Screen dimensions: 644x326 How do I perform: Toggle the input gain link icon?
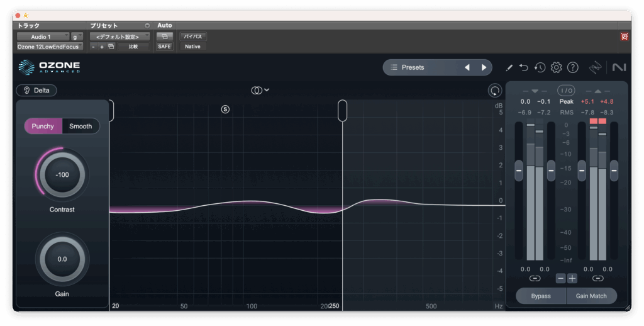click(x=535, y=278)
